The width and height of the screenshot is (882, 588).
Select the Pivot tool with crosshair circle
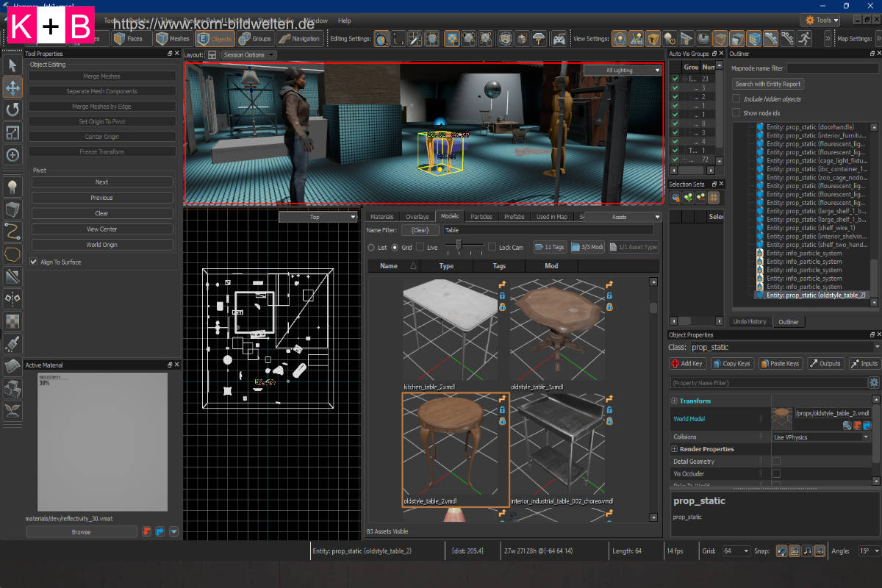pyautogui.click(x=13, y=155)
